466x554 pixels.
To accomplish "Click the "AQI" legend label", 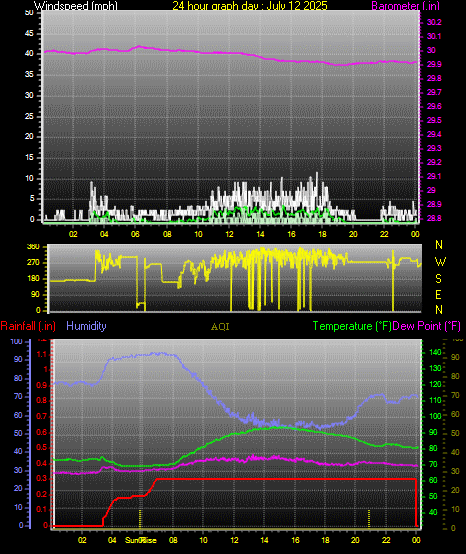I will point(220,327).
